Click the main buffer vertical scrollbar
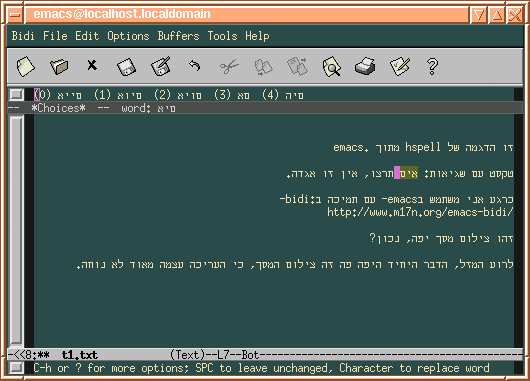Screen dimensions: 530x381 (16, 230)
